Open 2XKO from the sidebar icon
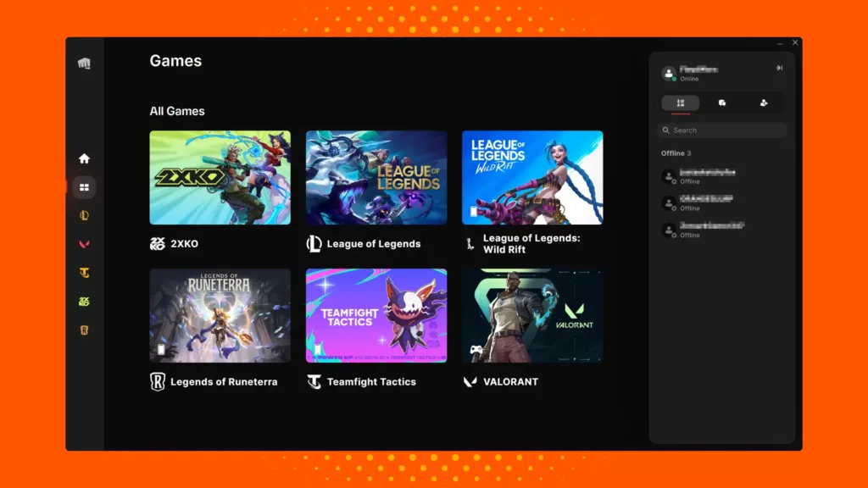Viewport: 868px width, 488px height. coord(84,302)
